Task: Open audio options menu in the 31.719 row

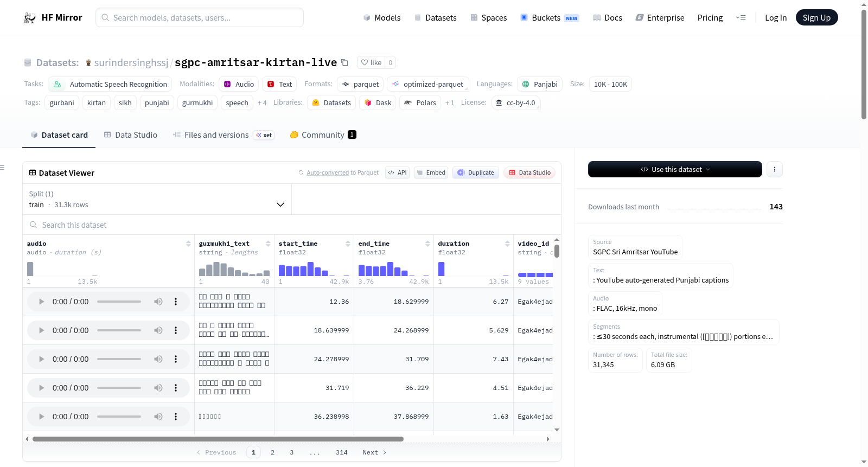Action: [x=176, y=388]
